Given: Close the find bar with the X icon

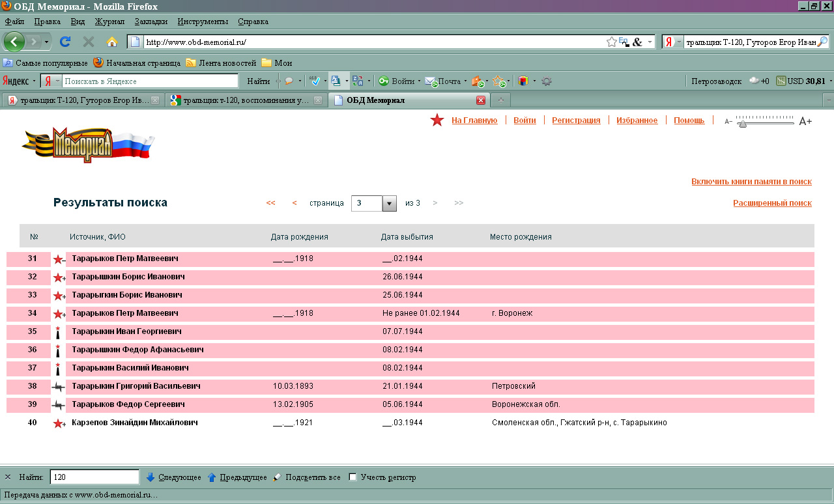Looking at the screenshot, I should pyautogui.click(x=8, y=477).
